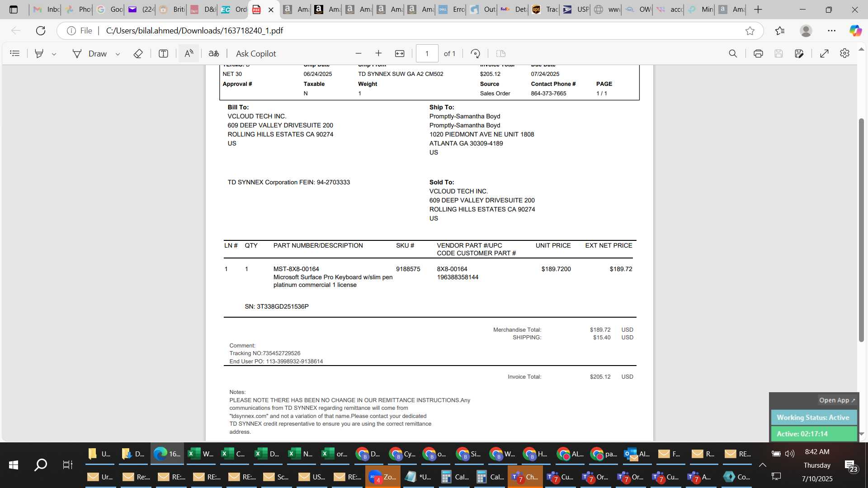Open Task View in taskbar
The height and width of the screenshot is (488, 868).
click(x=68, y=465)
